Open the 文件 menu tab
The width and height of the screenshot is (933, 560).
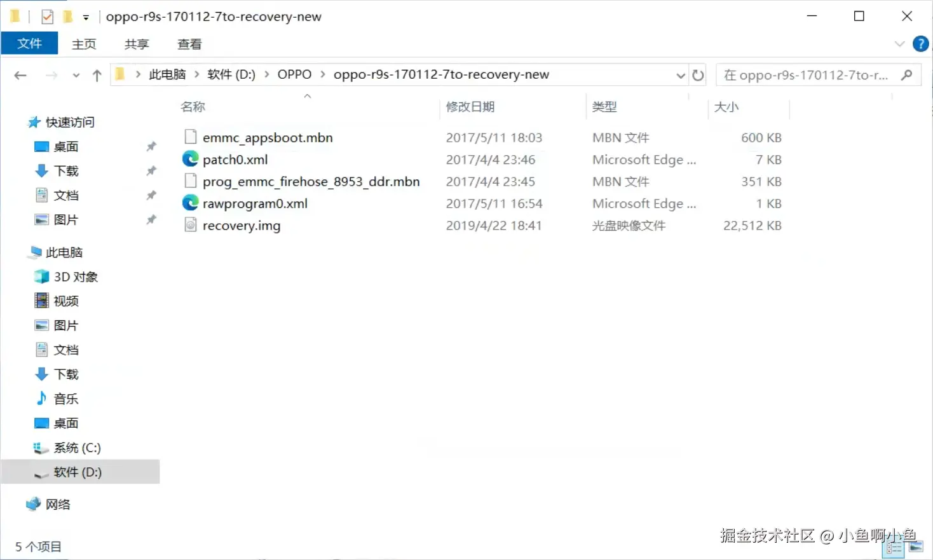click(29, 43)
